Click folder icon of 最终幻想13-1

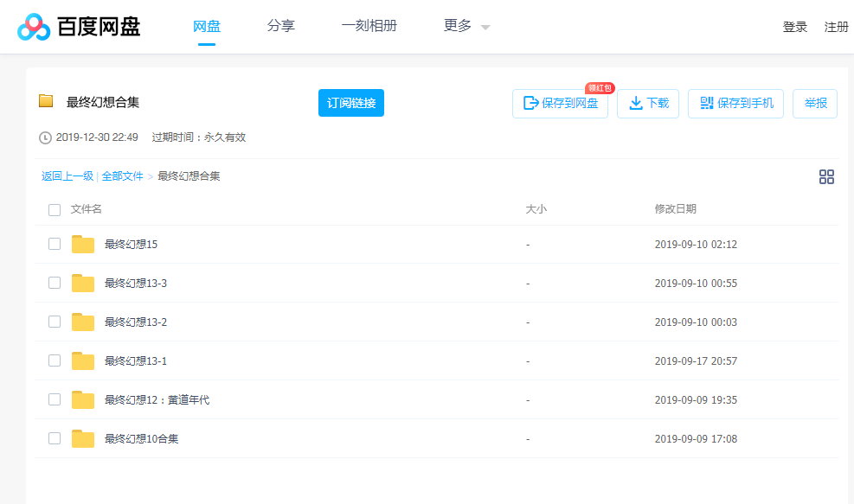(83, 360)
